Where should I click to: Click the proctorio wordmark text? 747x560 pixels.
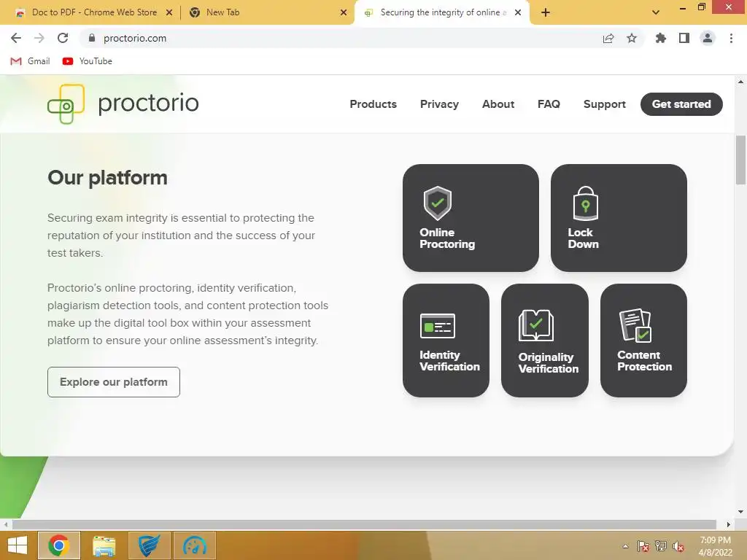148,104
